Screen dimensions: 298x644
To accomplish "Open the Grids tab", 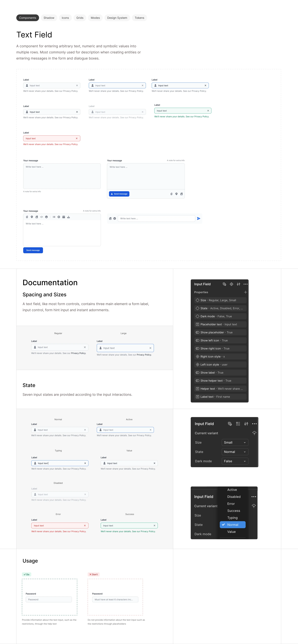I will point(80,18).
